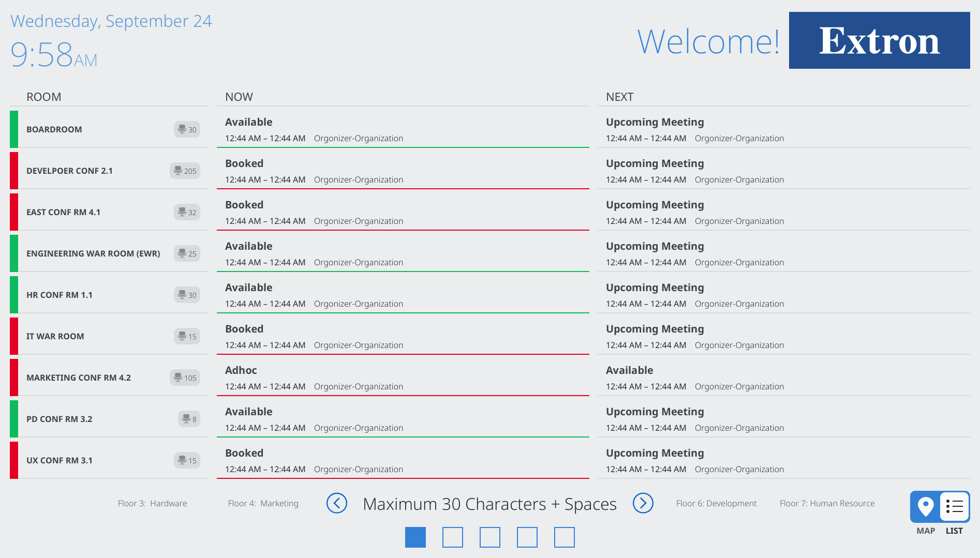Click red status bar for UX Conf Rm 3.1

coord(14,460)
